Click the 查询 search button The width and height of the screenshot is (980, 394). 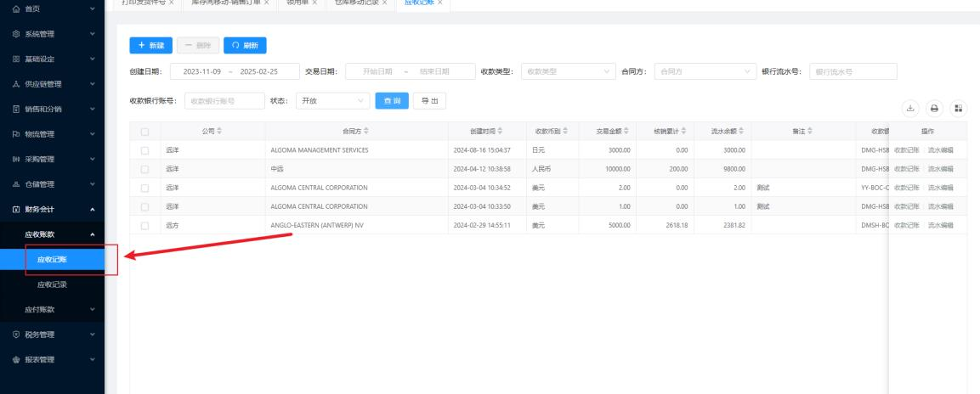[391, 101]
